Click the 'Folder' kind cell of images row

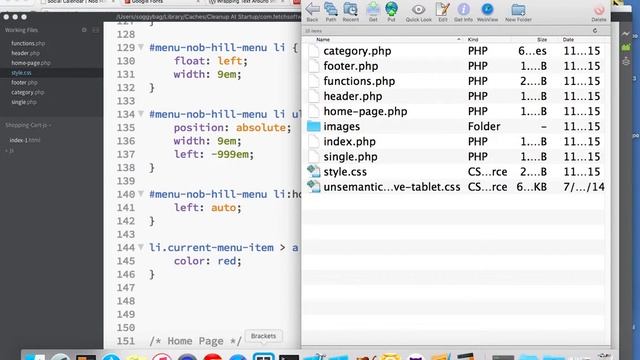(484, 127)
